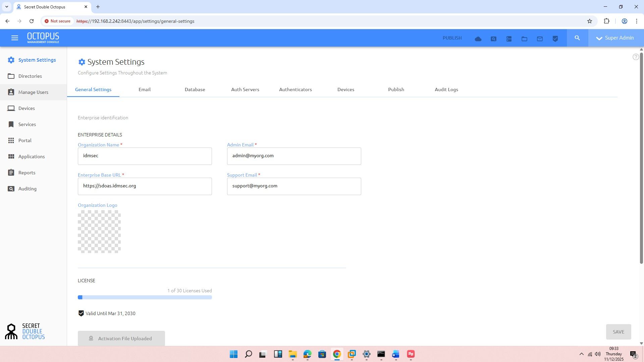Screen dimensions: 644x362
Task: Click the volume icon in system tray
Action: pyautogui.click(x=598, y=354)
